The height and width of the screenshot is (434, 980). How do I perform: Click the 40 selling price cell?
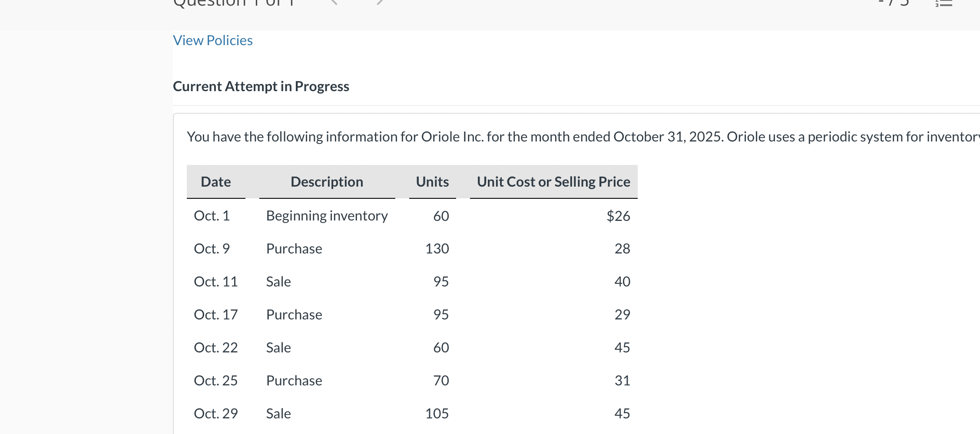[x=622, y=282]
